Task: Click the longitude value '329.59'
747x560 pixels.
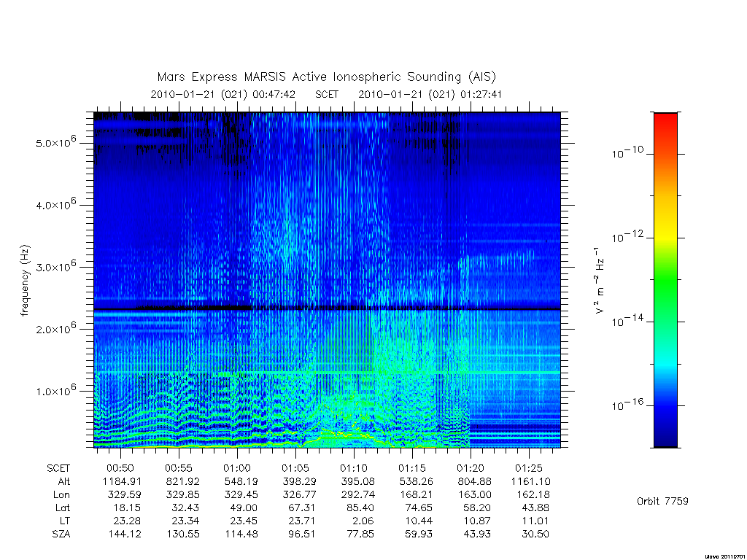Action: click(x=124, y=495)
